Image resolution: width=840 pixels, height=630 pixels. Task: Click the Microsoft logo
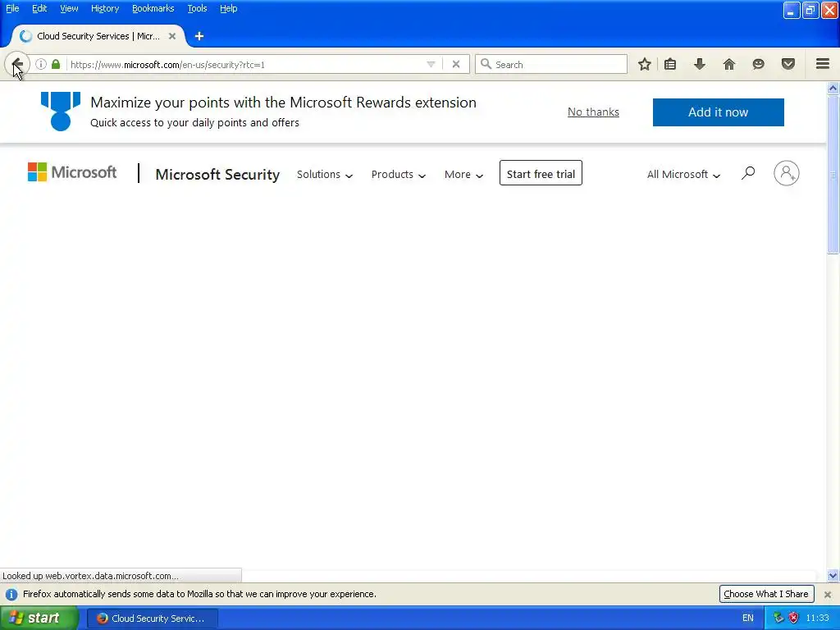(72, 172)
